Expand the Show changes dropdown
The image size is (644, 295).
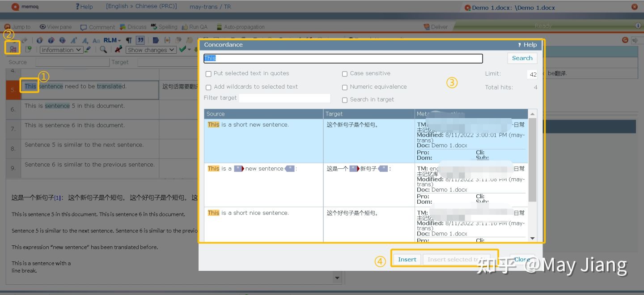click(x=151, y=50)
